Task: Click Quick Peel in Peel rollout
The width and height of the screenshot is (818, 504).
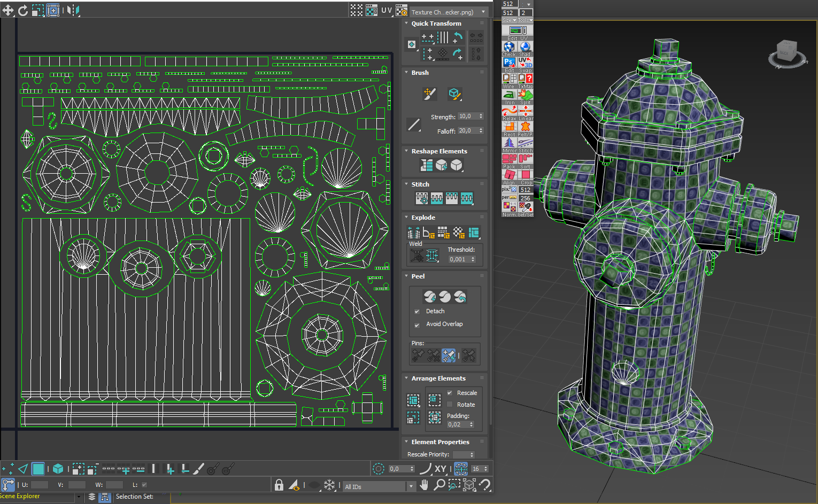Action: [x=429, y=297]
